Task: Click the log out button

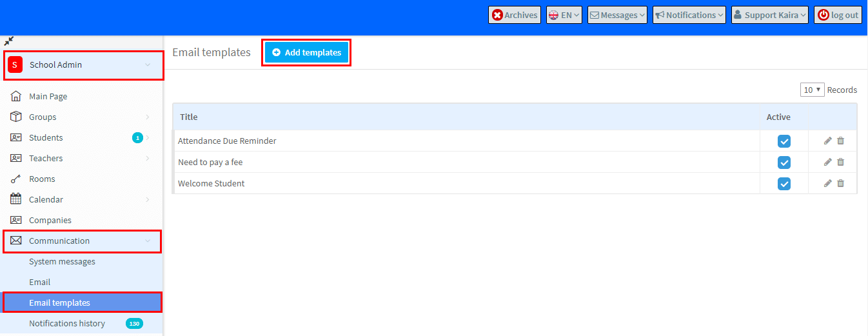Action: pos(838,15)
